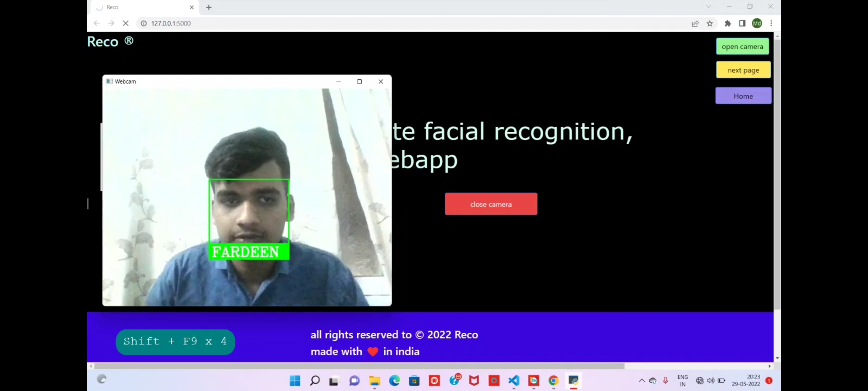Stop page loading with X icon
The width and height of the screenshot is (868, 391).
pos(125,23)
